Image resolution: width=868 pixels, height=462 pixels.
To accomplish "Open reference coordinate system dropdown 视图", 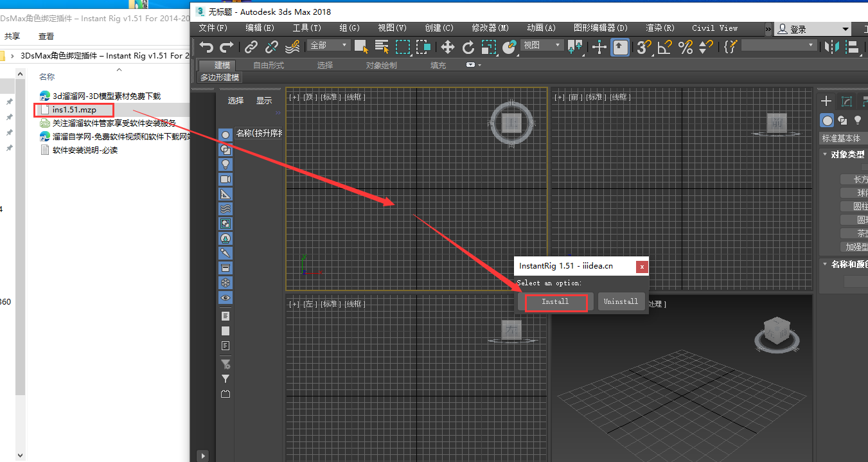I will point(542,45).
